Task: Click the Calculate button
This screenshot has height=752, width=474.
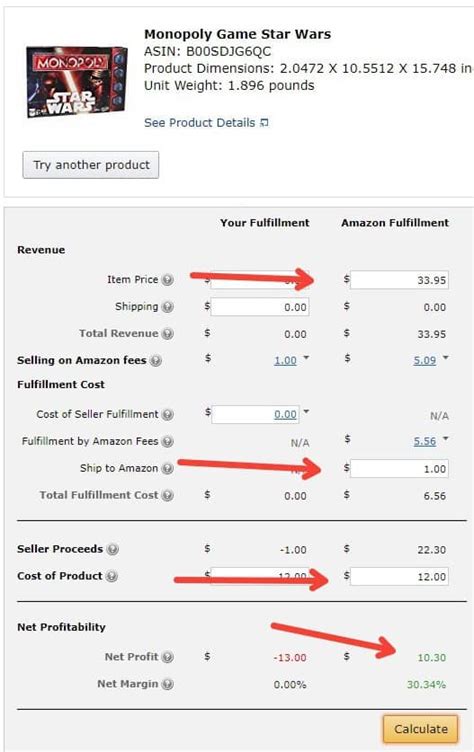Action: tap(420, 729)
